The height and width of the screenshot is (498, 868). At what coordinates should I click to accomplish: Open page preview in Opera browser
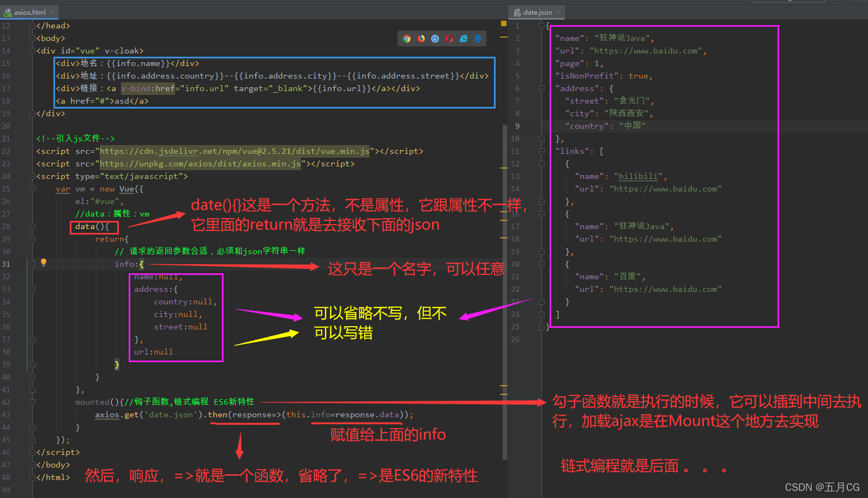point(449,39)
